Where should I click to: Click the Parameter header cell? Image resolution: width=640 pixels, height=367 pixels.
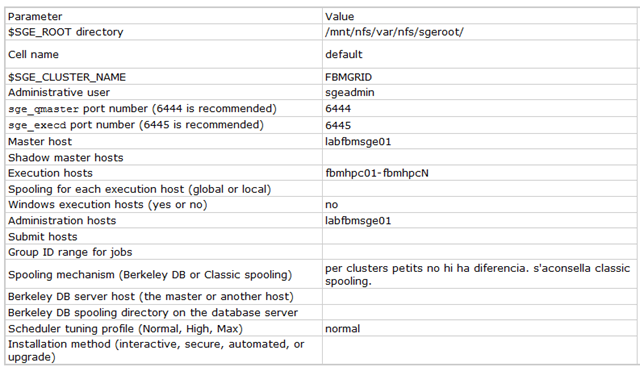164,16
